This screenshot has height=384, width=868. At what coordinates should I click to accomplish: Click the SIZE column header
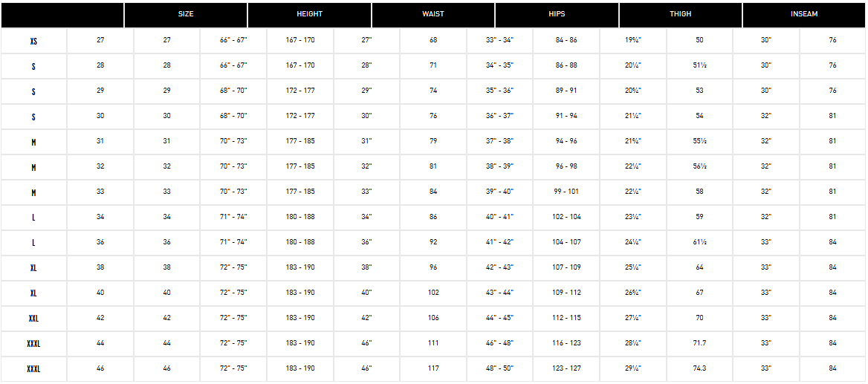(x=186, y=14)
